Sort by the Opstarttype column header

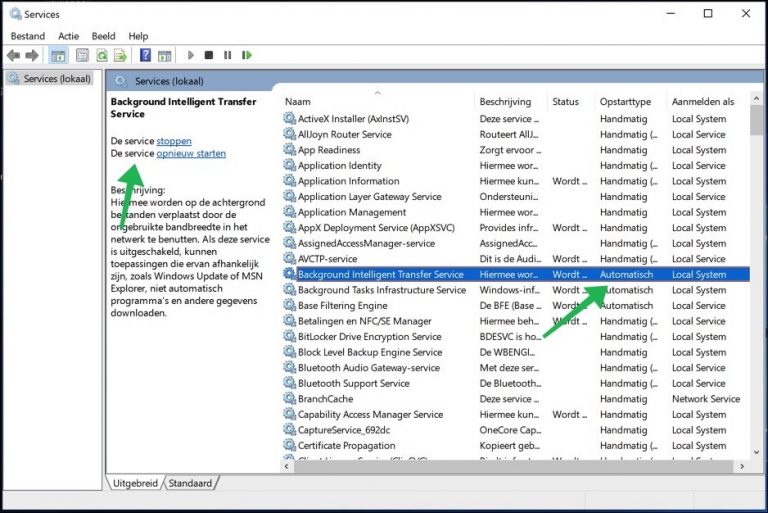click(x=627, y=102)
